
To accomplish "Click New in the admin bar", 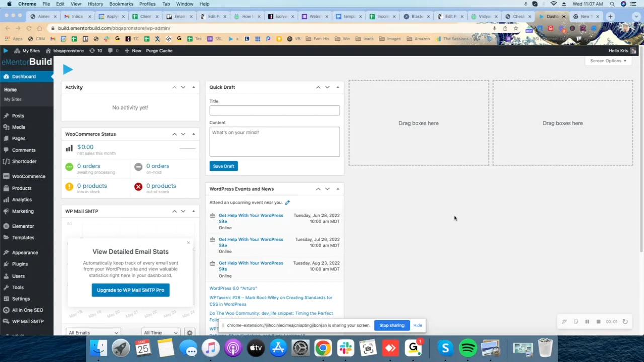I will [133, 51].
